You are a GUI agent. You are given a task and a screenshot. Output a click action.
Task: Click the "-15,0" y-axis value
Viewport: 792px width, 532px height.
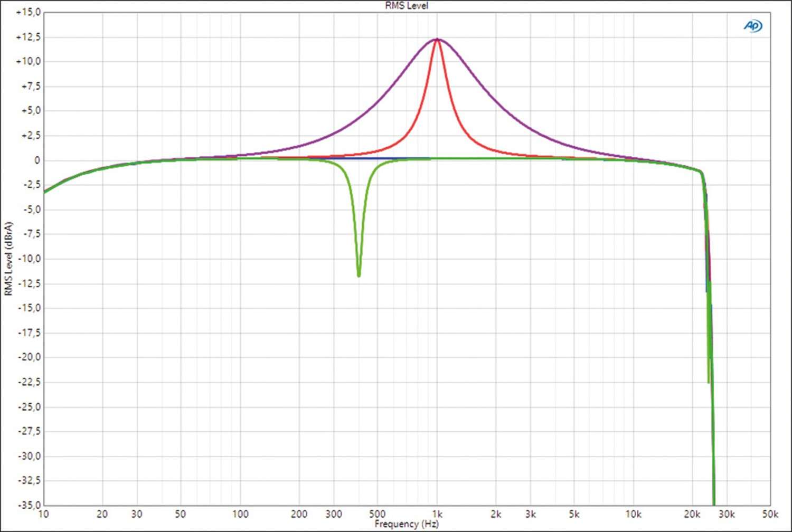[29, 308]
